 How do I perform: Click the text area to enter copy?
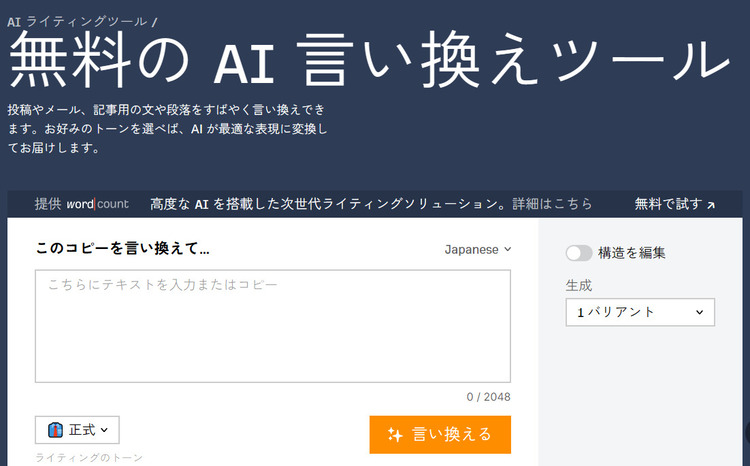273,326
